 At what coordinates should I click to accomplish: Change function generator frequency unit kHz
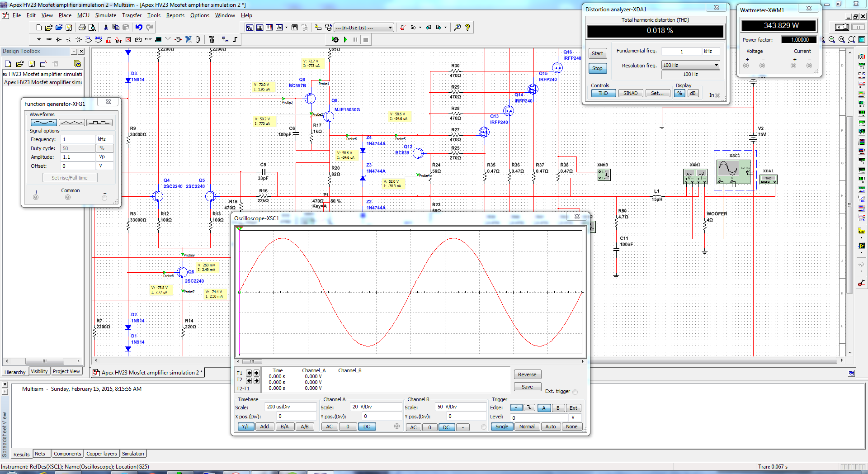pyautogui.click(x=105, y=139)
